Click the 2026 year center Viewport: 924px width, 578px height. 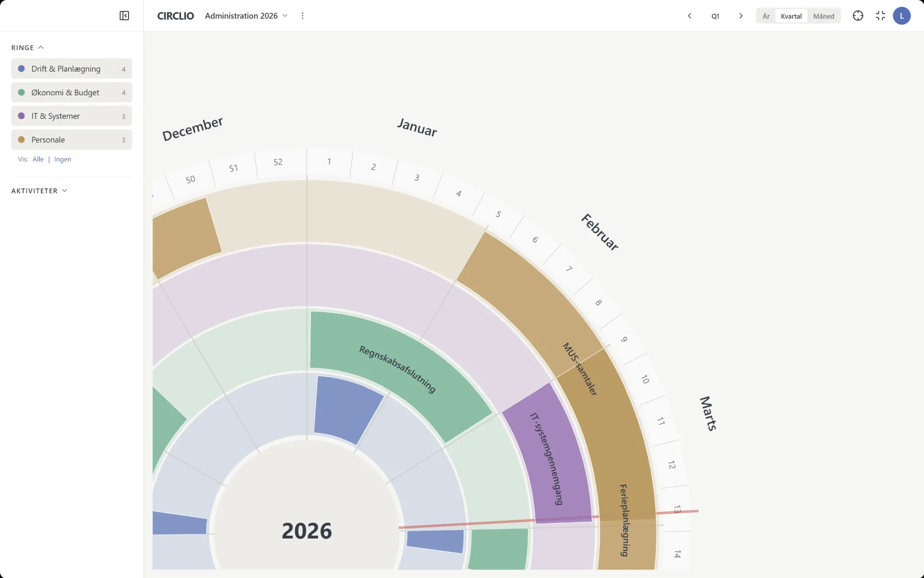click(307, 531)
